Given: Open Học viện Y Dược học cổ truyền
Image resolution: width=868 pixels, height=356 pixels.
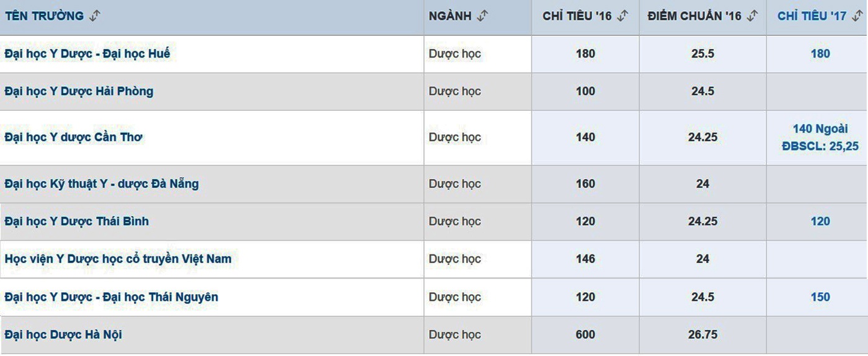Looking at the screenshot, I should (x=118, y=259).
